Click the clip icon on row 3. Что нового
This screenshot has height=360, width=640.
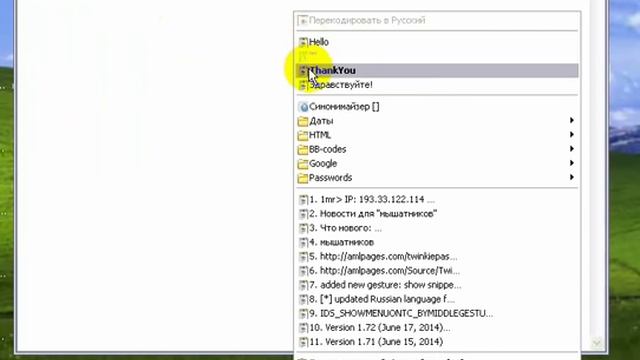coord(303,229)
